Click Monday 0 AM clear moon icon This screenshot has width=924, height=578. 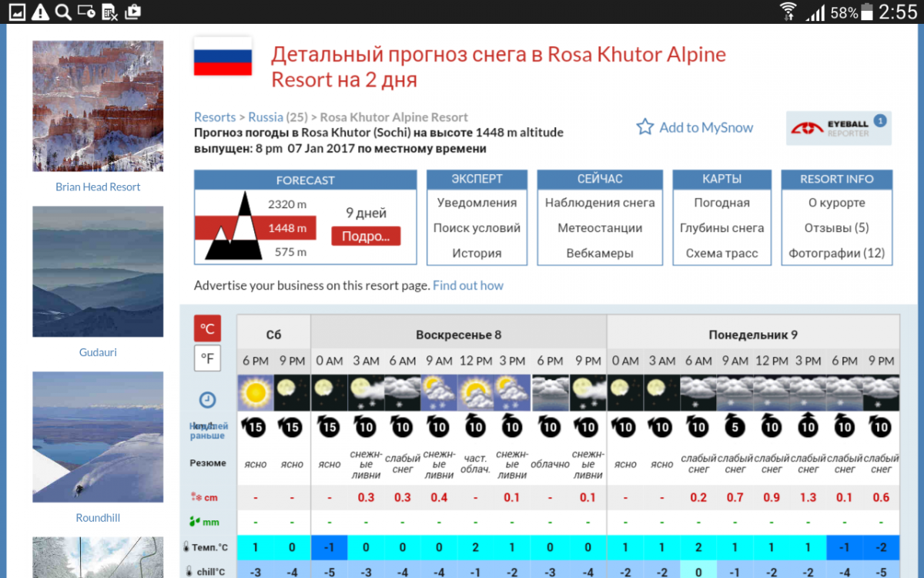[x=625, y=393]
